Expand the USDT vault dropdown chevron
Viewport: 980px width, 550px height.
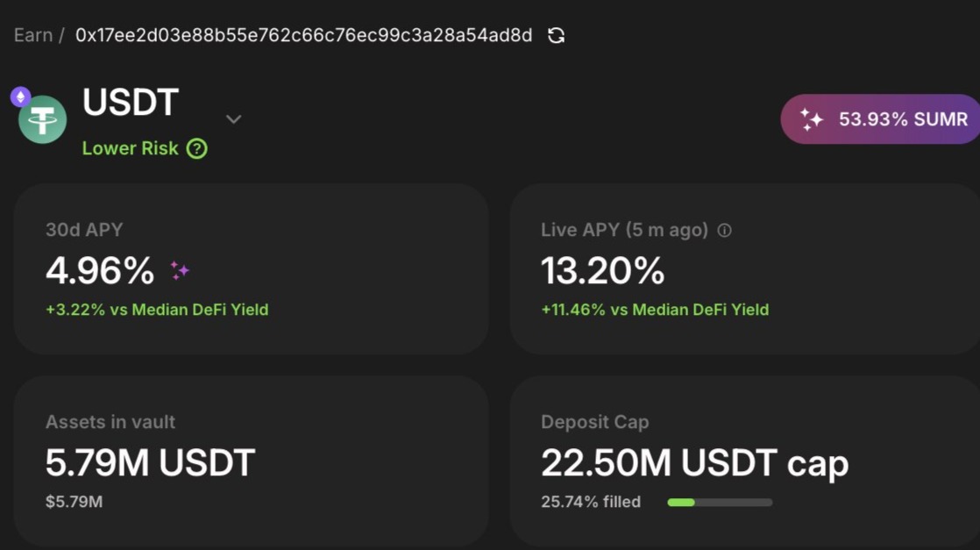pos(233,119)
